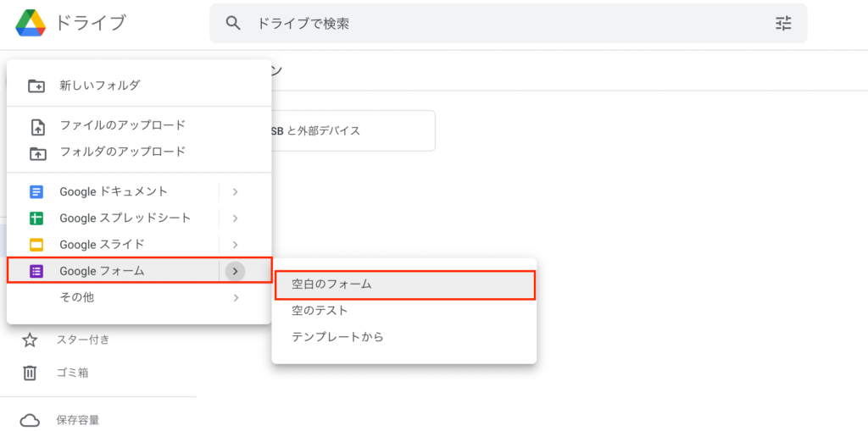The width and height of the screenshot is (868, 431).
Task: Open search filter options icon
Action: [783, 23]
